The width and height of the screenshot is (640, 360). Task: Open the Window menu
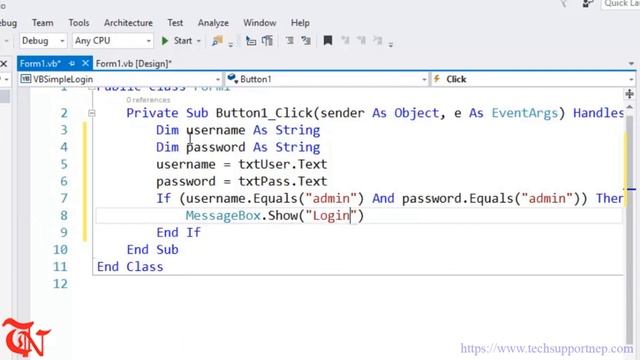click(x=260, y=23)
